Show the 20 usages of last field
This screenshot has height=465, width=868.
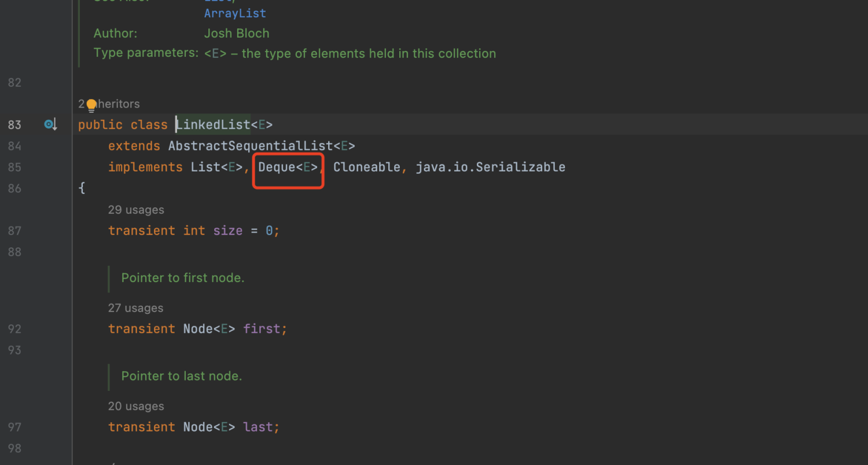coord(136,407)
